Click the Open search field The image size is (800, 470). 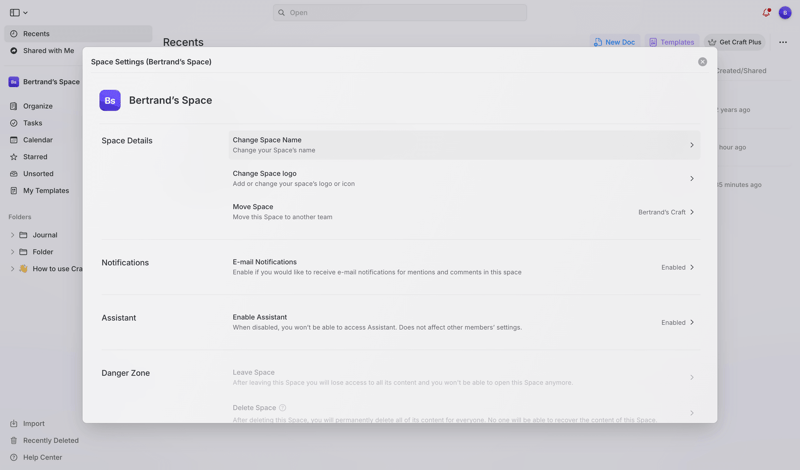click(400, 13)
